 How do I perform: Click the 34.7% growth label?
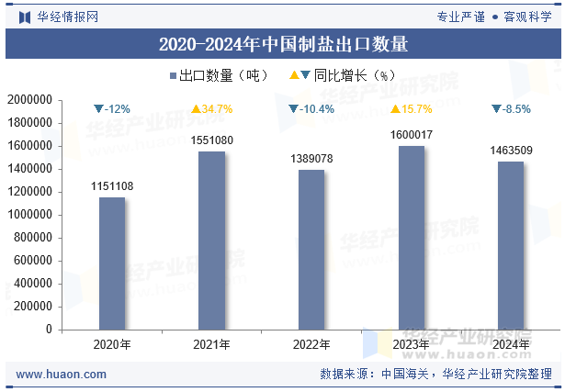(217, 109)
